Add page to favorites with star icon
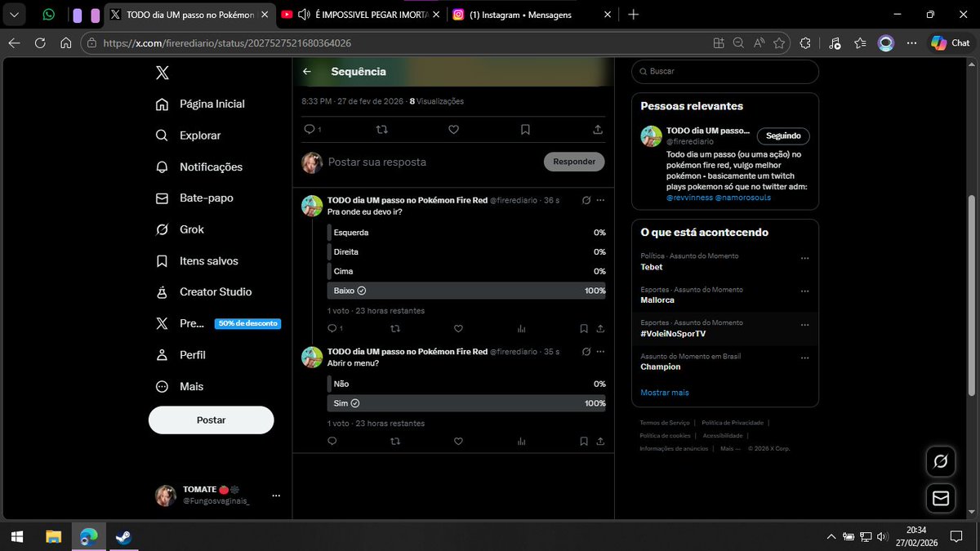Image resolution: width=980 pixels, height=551 pixels. pyautogui.click(x=779, y=43)
